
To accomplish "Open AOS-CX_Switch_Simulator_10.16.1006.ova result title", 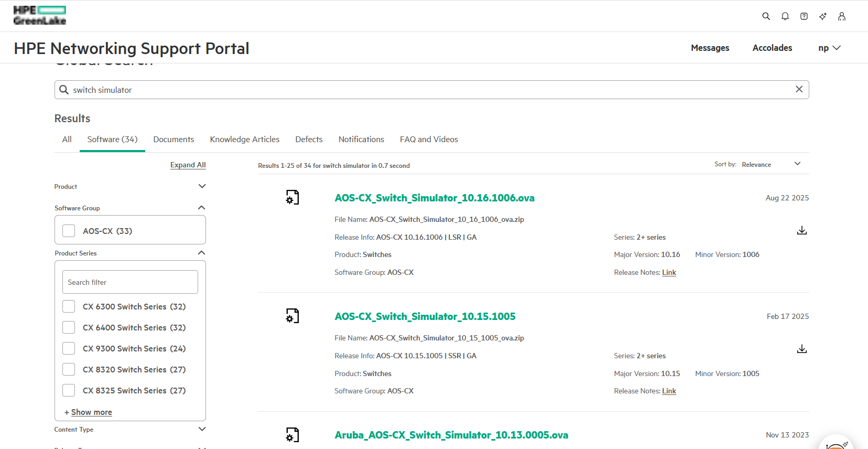I will pos(434,198).
